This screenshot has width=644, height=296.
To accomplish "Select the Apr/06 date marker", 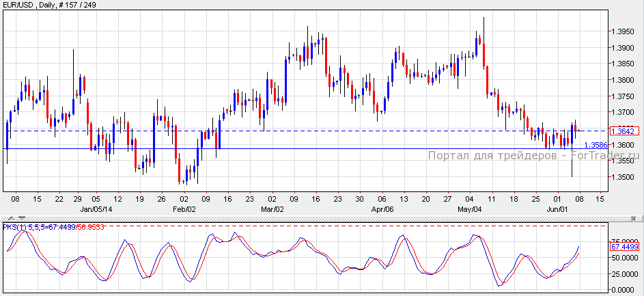I will [382, 208].
